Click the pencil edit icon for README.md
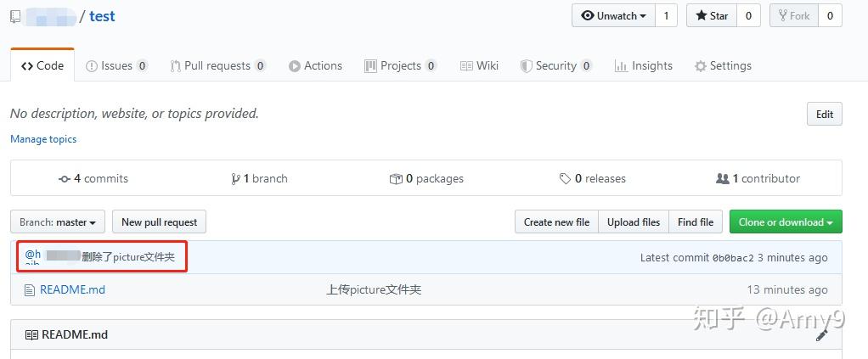The height and width of the screenshot is (359, 868). (821, 335)
